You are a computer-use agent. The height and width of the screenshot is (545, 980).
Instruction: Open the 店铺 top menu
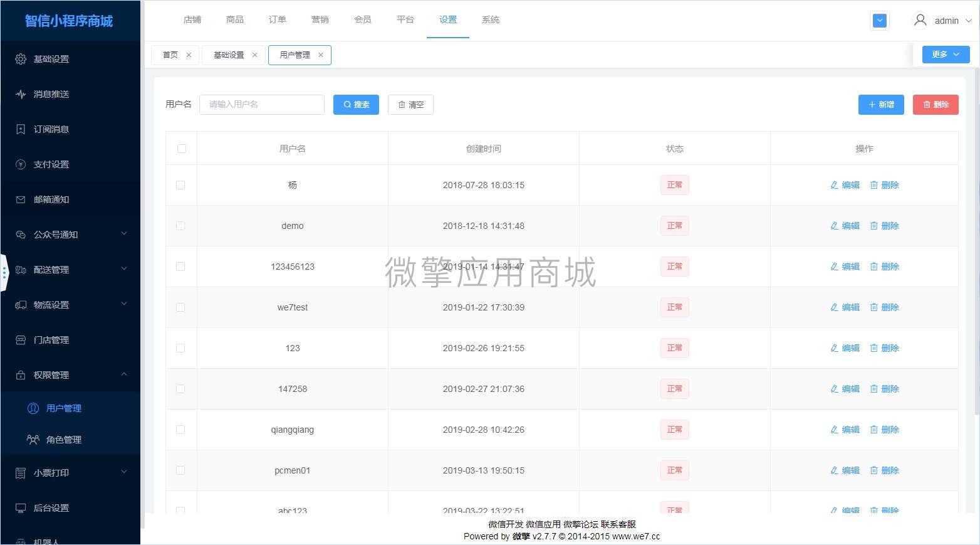click(x=192, y=20)
